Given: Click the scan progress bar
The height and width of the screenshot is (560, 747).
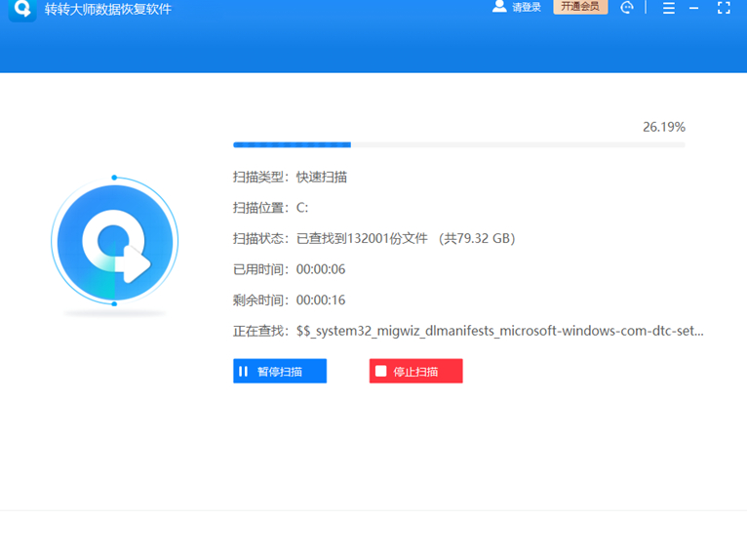Looking at the screenshot, I should pyautogui.click(x=458, y=144).
